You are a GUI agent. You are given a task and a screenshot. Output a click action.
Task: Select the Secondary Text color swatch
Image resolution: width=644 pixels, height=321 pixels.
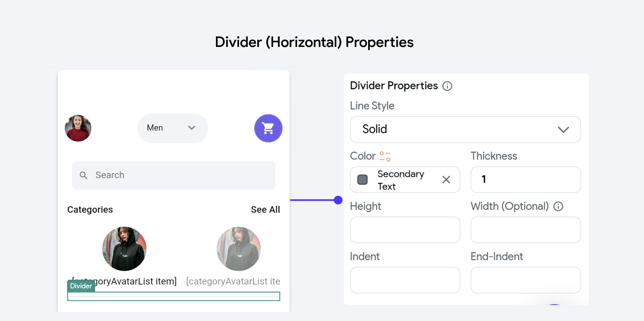coord(362,180)
